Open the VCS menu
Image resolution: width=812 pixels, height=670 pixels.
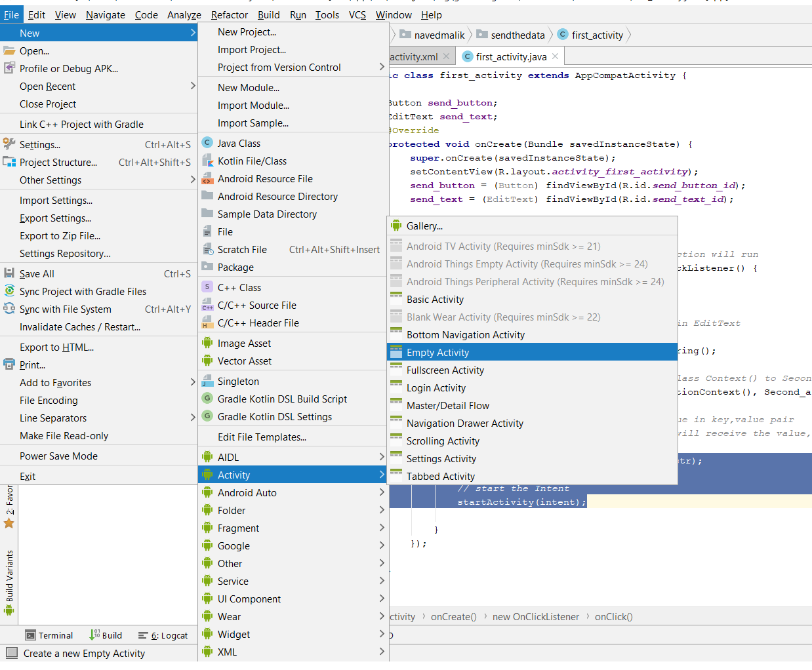click(x=357, y=14)
